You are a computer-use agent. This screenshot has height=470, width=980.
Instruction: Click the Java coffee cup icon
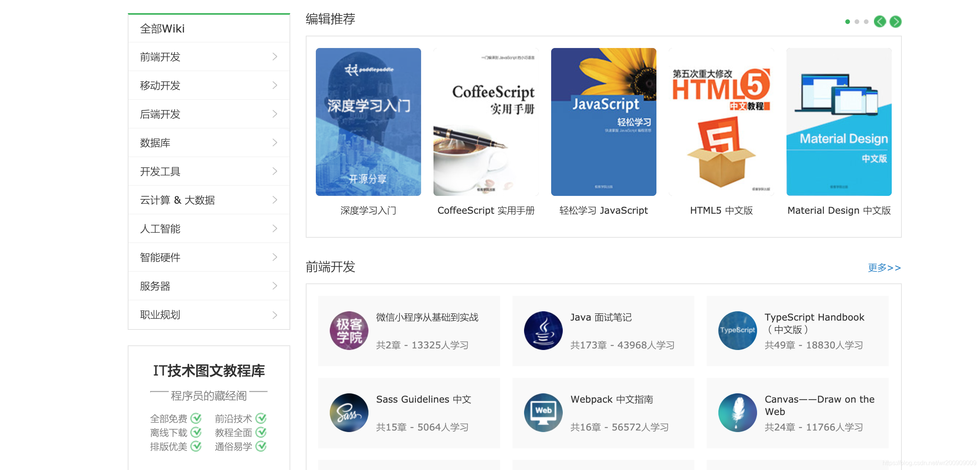[x=543, y=331]
